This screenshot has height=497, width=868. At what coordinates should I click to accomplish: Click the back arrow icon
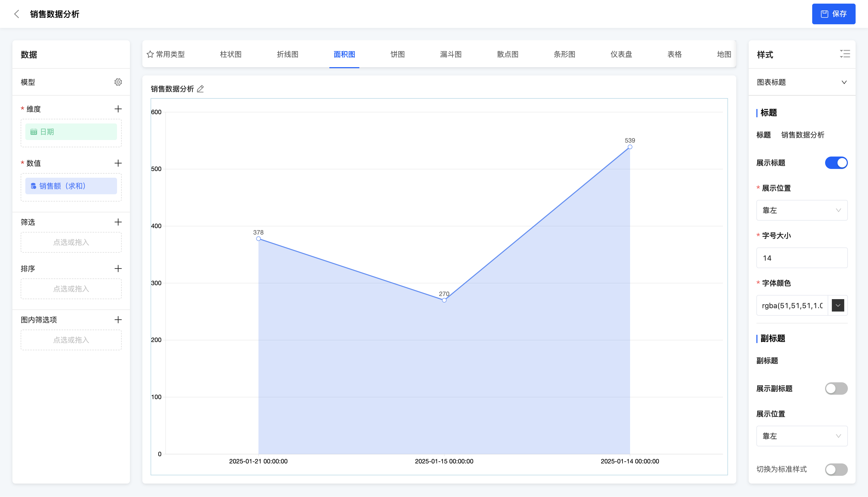16,14
